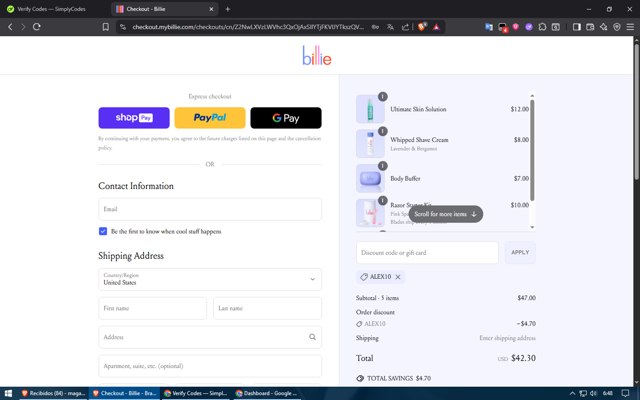Click the volume speaker tray icon

click(594, 393)
